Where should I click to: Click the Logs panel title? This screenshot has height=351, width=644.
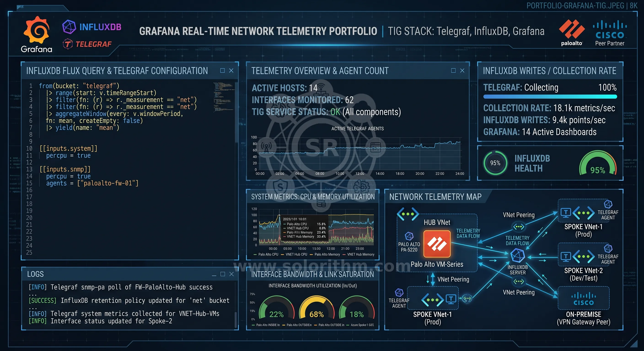click(35, 274)
